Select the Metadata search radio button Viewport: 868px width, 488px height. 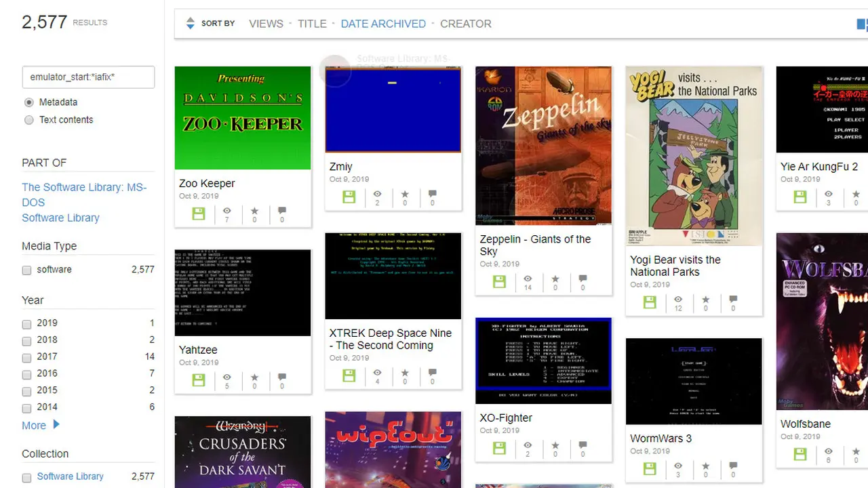coord(28,102)
